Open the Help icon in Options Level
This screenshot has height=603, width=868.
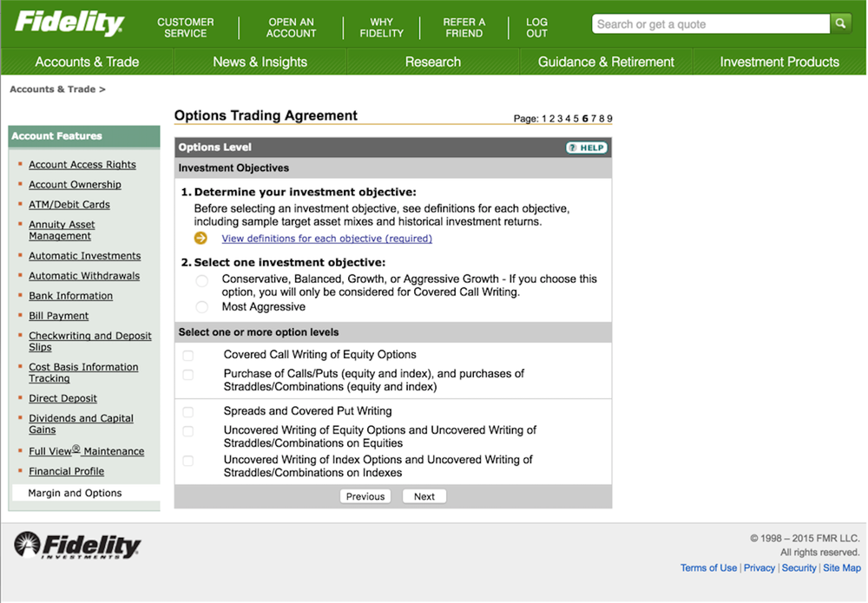586,147
